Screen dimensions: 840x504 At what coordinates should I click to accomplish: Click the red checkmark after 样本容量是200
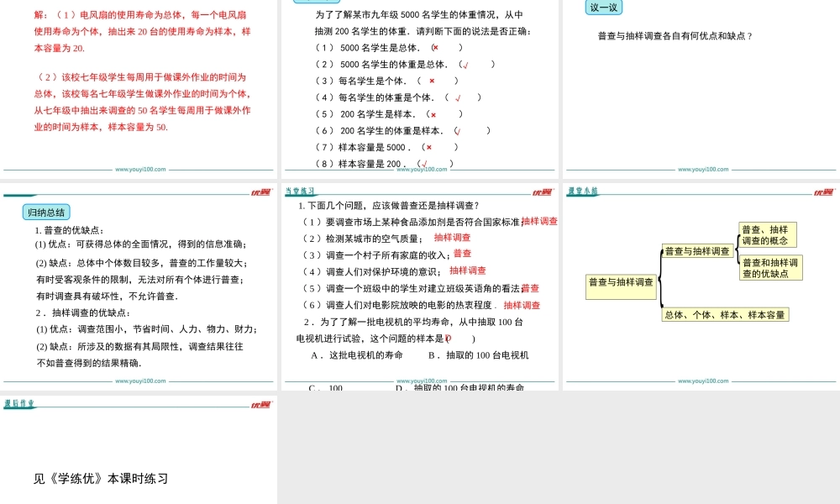coord(425,164)
